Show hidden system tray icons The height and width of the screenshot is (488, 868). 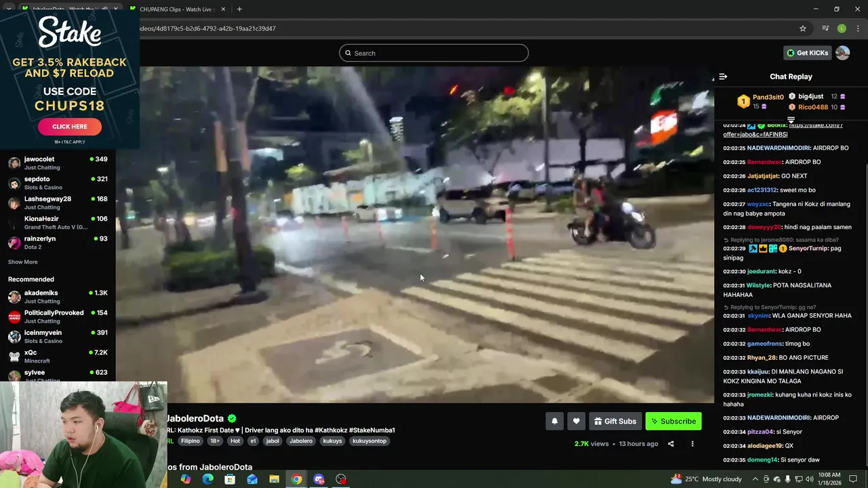[x=755, y=479]
